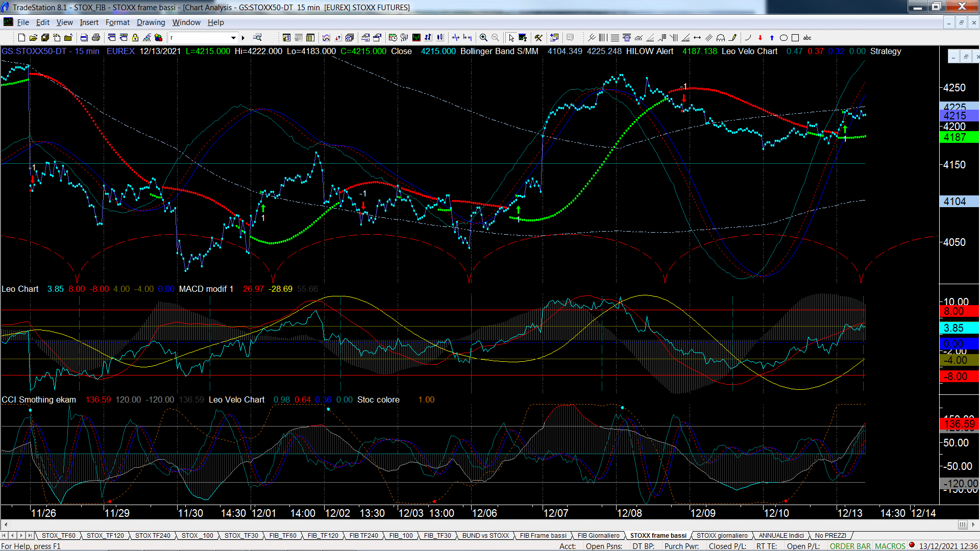Click the New document toolbar icon
The width and height of the screenshot is (980, 551).
[x=21, y=38]
